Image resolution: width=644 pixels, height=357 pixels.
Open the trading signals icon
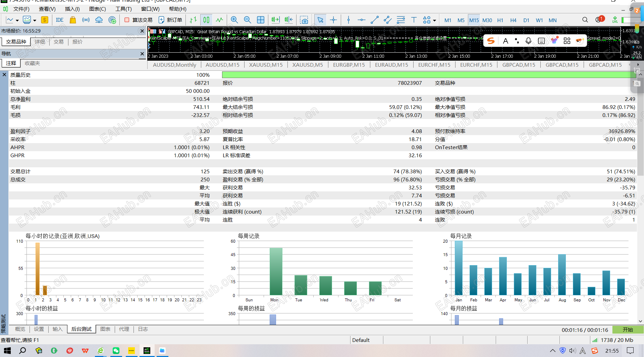(86, 20)
